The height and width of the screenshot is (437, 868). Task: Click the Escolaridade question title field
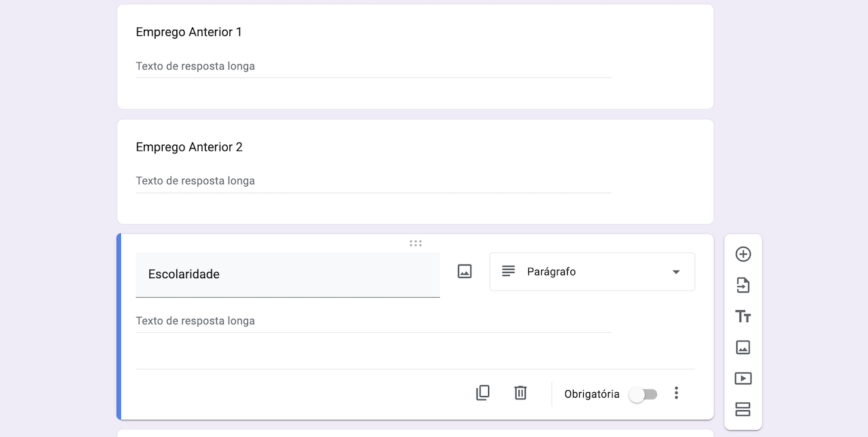coord(288,275)
